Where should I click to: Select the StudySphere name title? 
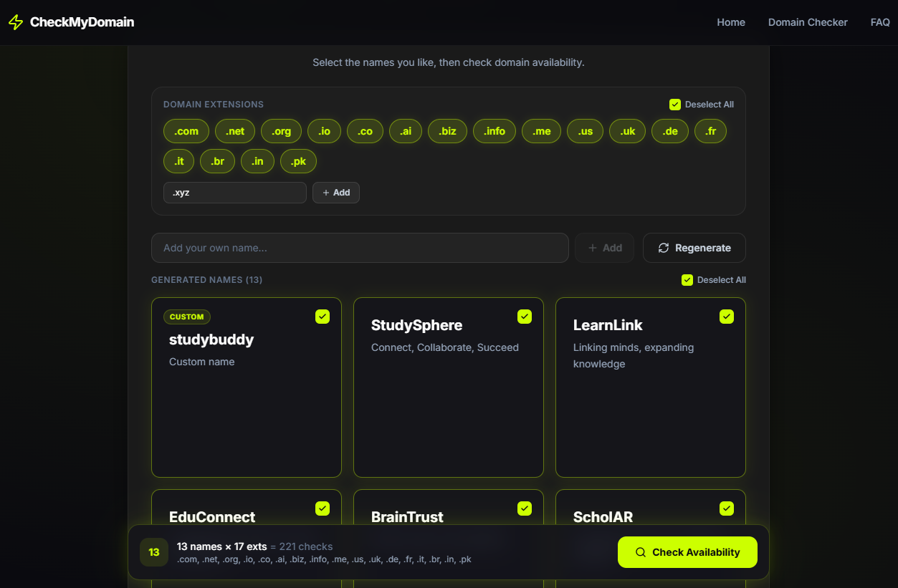click(x=416, y=325)
